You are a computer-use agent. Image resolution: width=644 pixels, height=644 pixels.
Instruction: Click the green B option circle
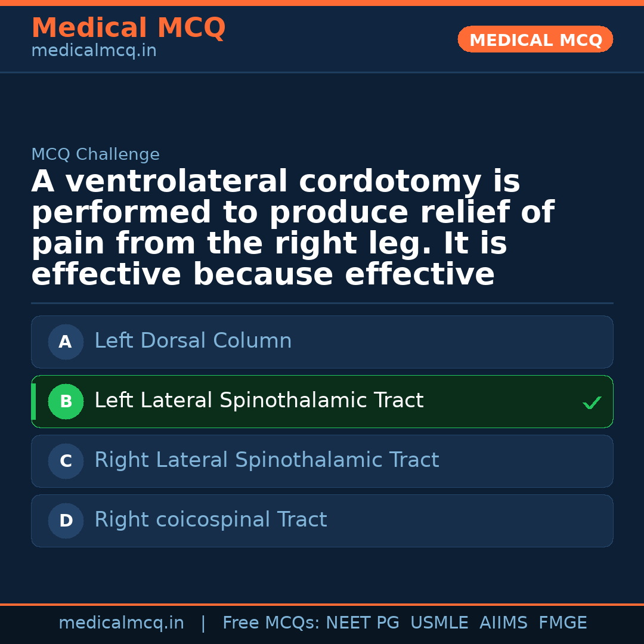click(66, 401)
